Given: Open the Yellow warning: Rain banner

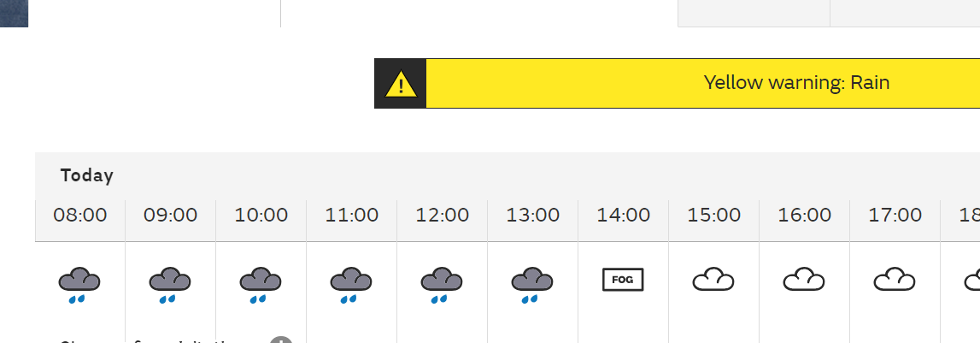Looking at the screenshot, I should 677,83.
